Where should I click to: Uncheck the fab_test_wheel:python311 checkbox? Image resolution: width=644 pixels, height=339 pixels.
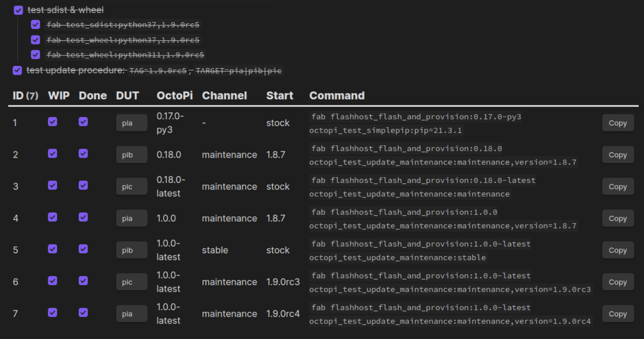coord(35,55)
